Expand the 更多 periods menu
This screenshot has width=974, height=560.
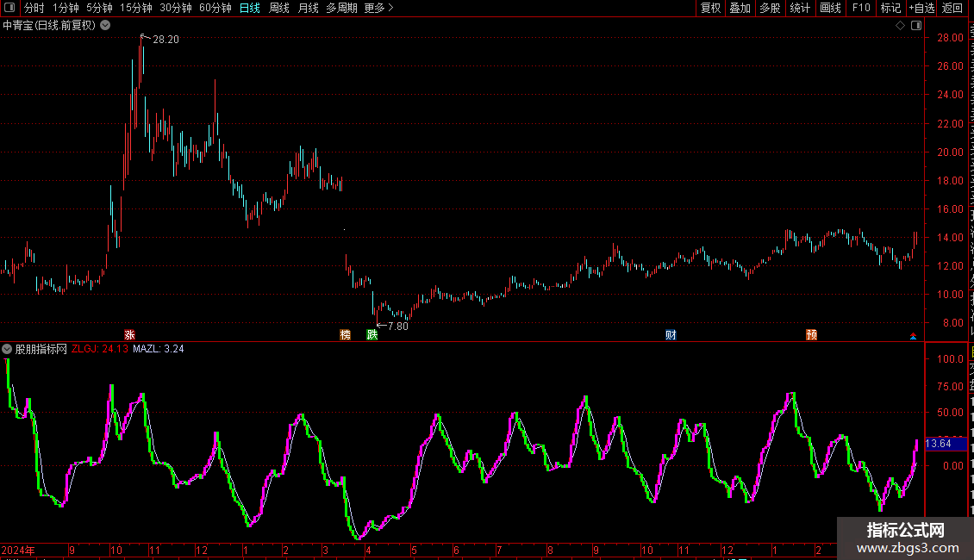tap(378, 8)
